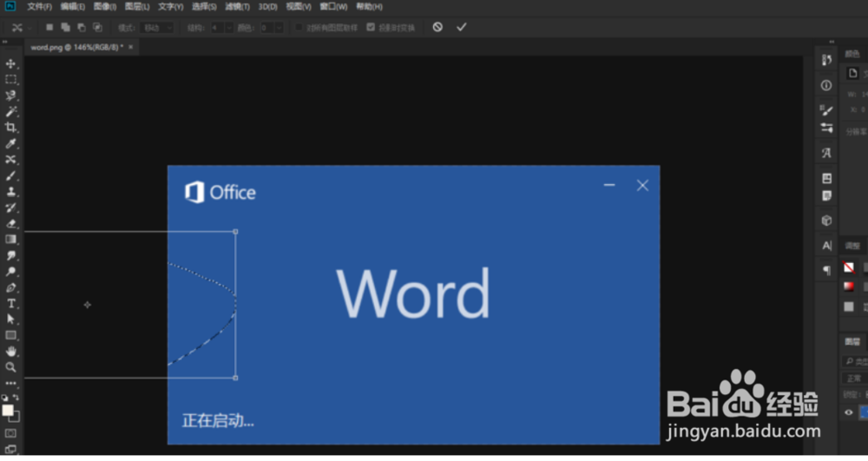
Task: Select the Lasso tool
Action: (x=10, y=95)
